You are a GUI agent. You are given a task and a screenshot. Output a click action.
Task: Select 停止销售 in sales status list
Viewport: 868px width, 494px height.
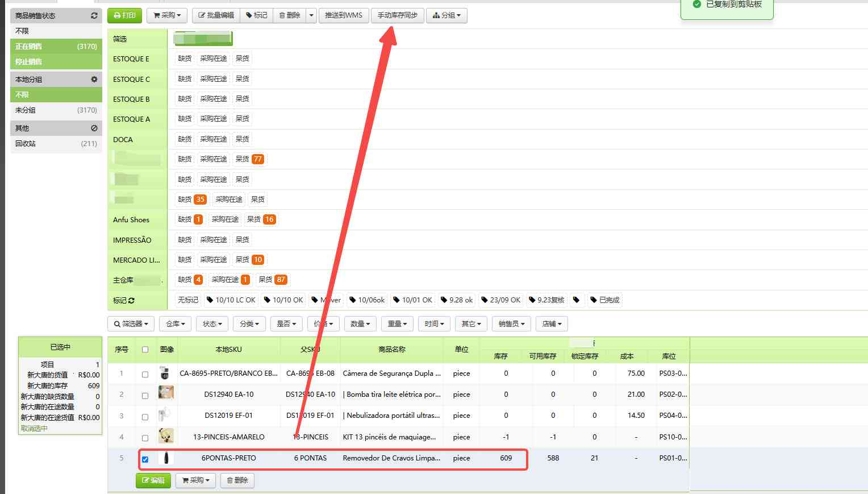coord(28,62)
